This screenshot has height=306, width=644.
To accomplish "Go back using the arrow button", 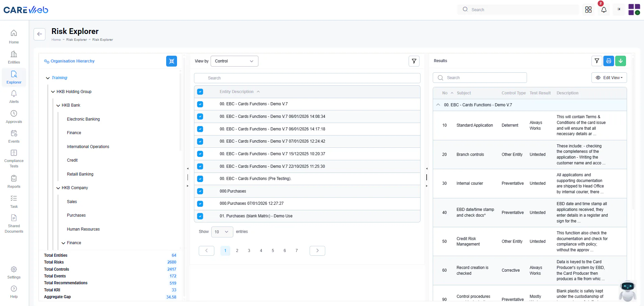I will point(39,34).
